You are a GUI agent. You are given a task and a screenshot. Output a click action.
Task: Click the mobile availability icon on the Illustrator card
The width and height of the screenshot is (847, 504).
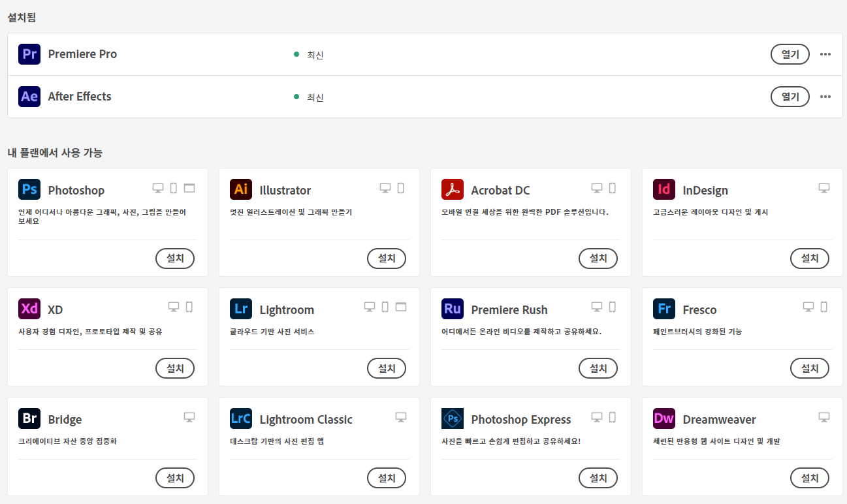400,187
